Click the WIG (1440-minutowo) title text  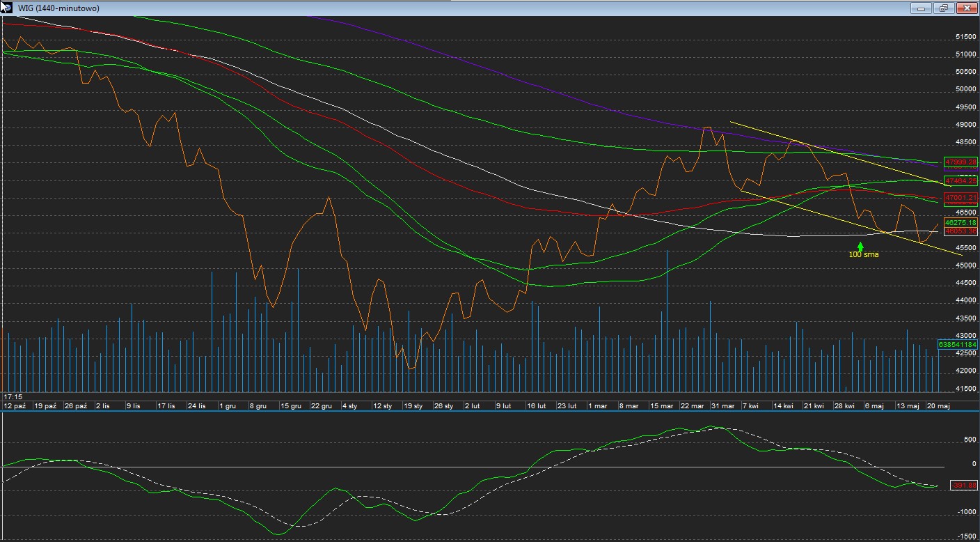click(58, 8)
